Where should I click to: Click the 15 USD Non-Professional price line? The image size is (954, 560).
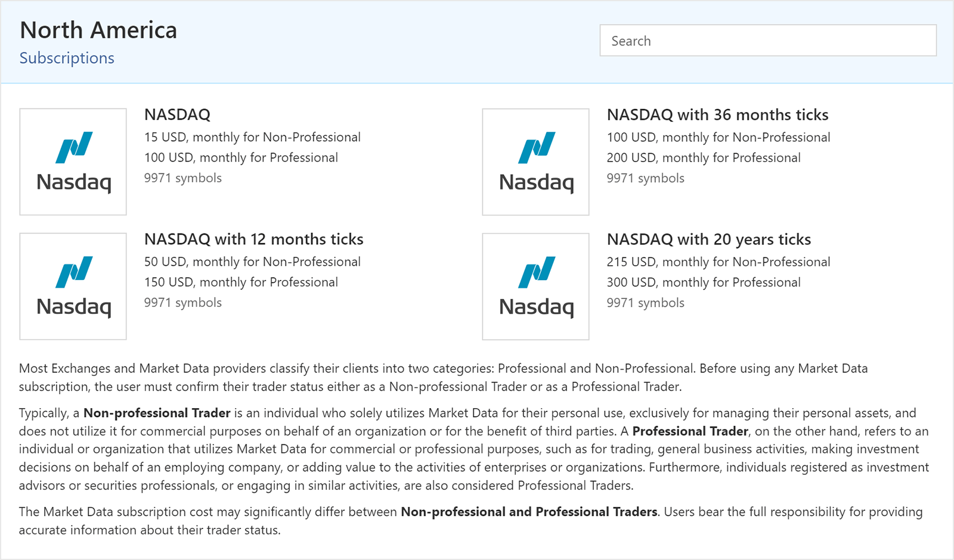(x=252, y=137)
